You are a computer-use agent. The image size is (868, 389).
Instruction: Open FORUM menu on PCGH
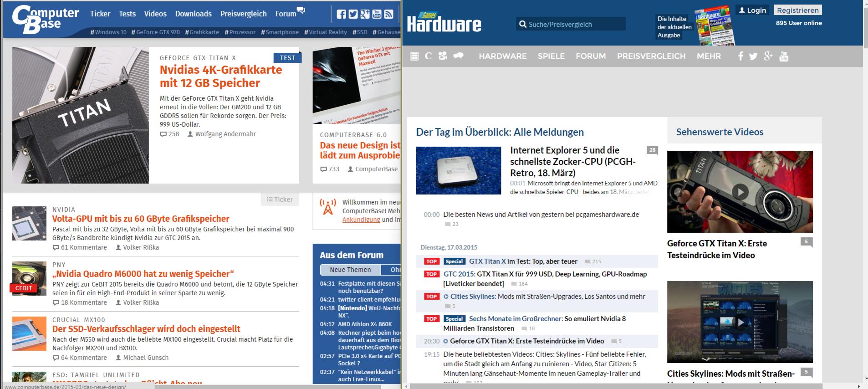(x=591, y=56)
